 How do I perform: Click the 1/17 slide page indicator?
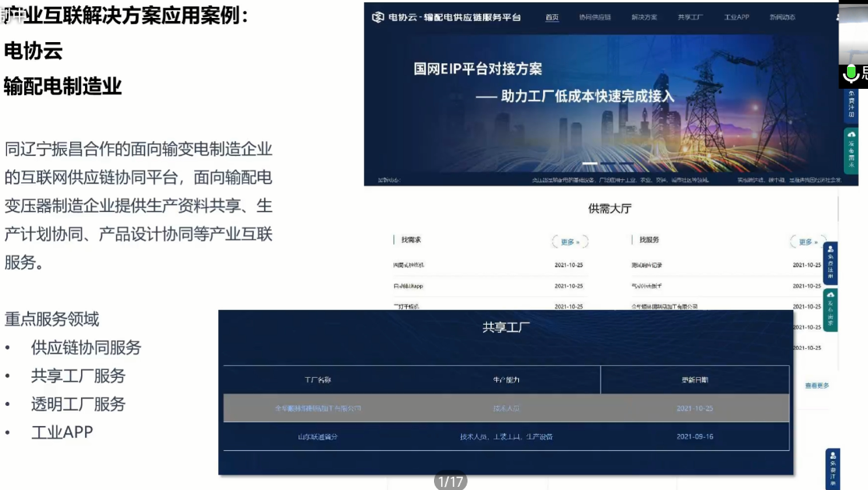[450, 481]
